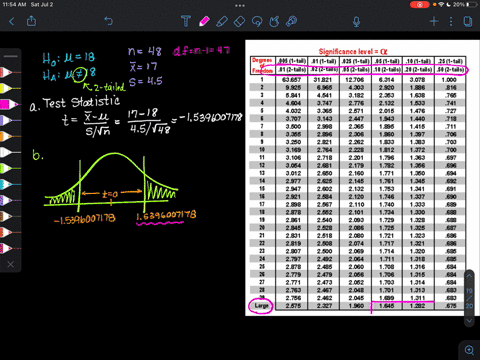Undo the last stroke with the undo arrow

tap(109, 21)
